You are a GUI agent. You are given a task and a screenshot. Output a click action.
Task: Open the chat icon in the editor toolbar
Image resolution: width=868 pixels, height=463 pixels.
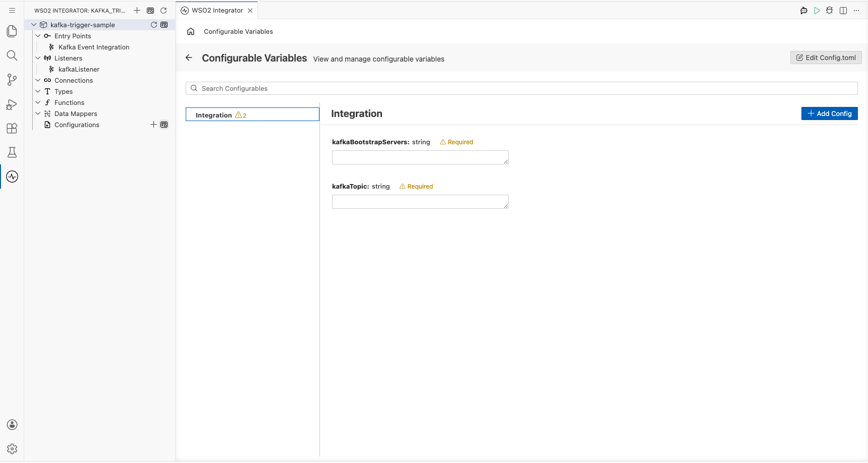pyautogui.click(x=804, y=10)
